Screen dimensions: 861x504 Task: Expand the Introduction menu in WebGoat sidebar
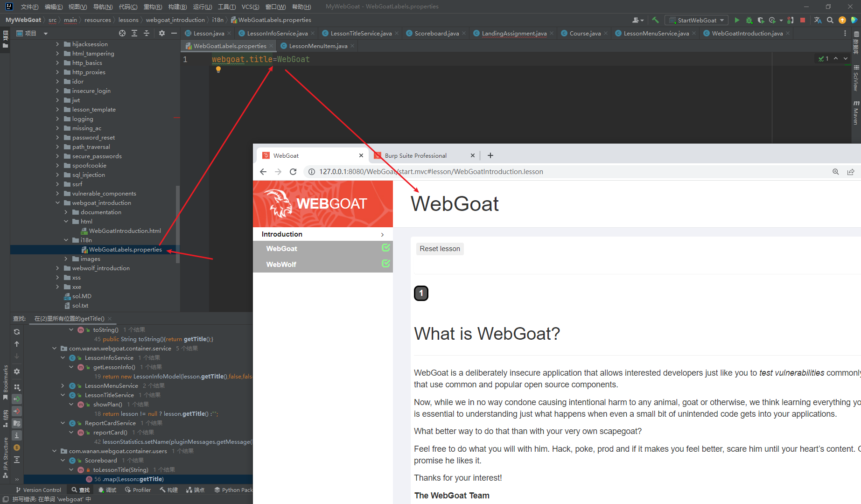pyautogui.click(x=322, y=234)
